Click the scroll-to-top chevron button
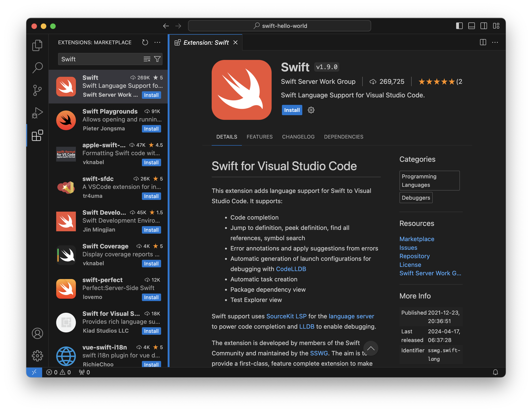The height and width of the screenshot is (412, 532). click(371, 349)
